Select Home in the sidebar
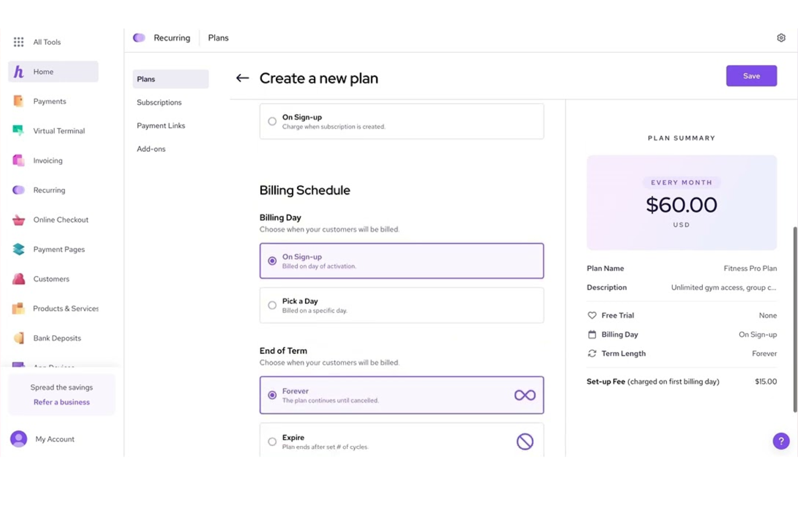Image resolution: width=798 pixels, height=532 pixels. [43, 71]
